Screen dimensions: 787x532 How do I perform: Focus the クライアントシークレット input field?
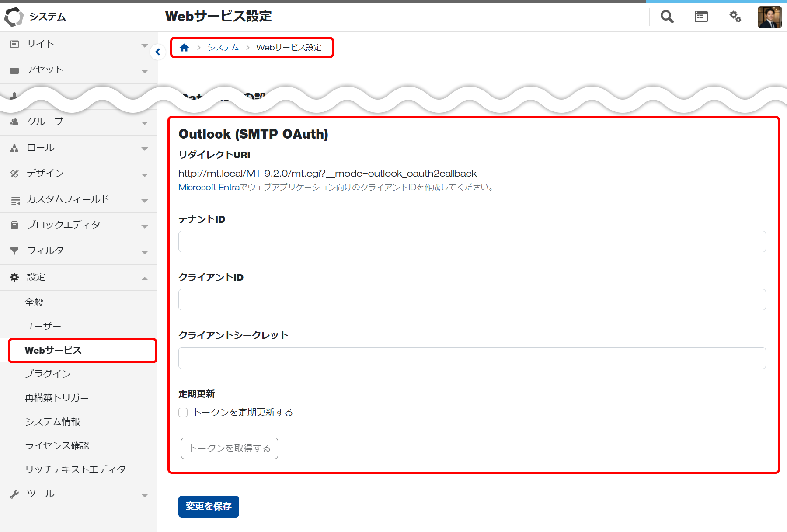click(x=472, y=358)
